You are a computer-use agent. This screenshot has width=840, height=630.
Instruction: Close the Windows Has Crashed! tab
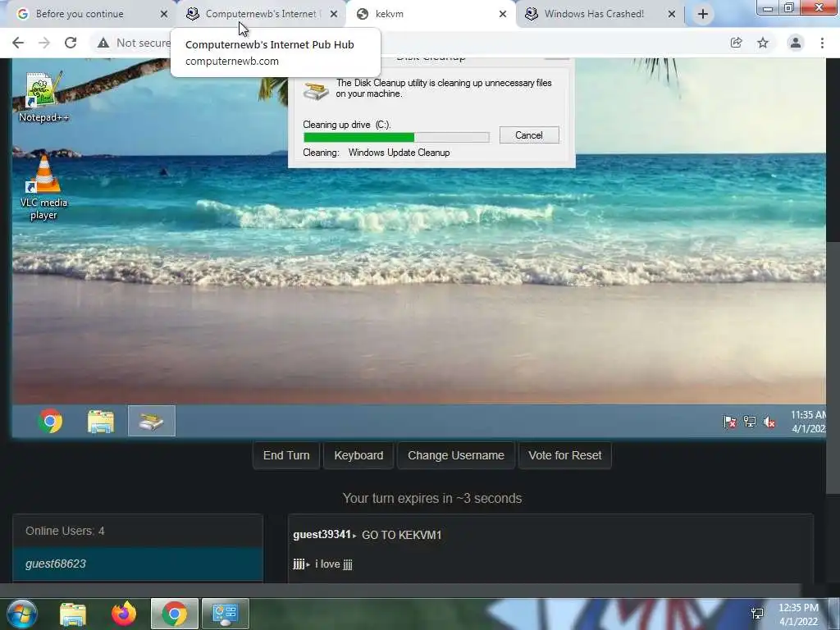click(672, 14)
